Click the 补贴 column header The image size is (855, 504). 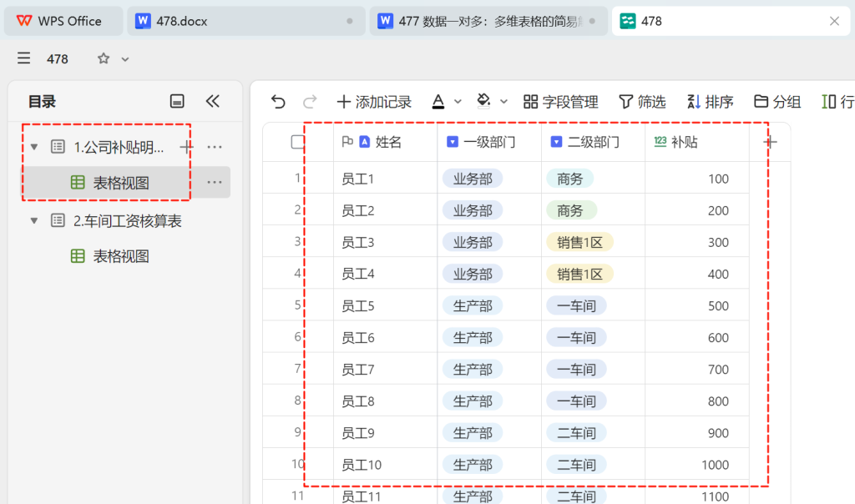[697, 142]
